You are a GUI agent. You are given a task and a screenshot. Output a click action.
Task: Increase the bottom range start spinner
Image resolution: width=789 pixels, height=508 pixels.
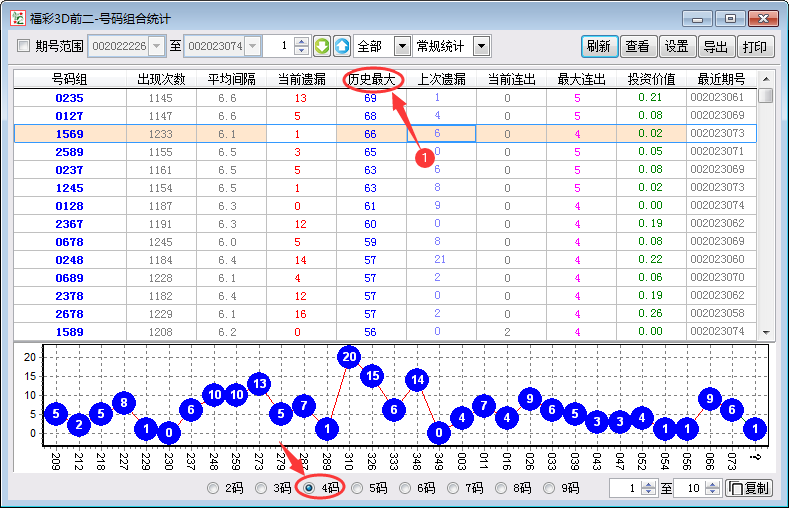point(649,484)
